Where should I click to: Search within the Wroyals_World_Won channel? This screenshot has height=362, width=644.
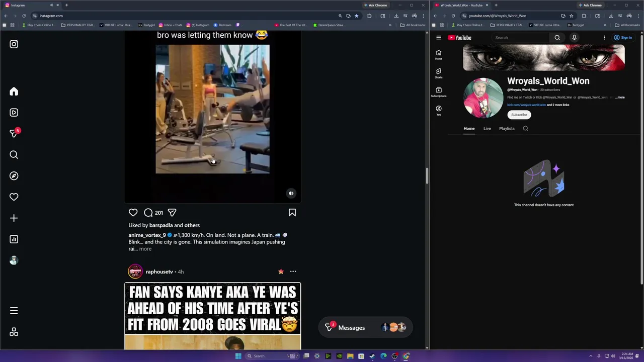tap(525, 129)
